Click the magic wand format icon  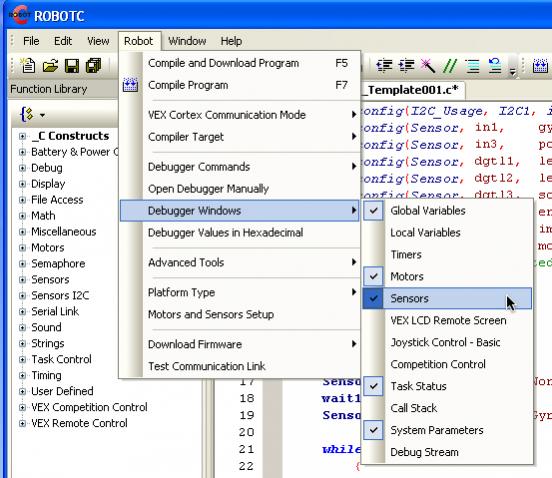click(x=428, y=65)
